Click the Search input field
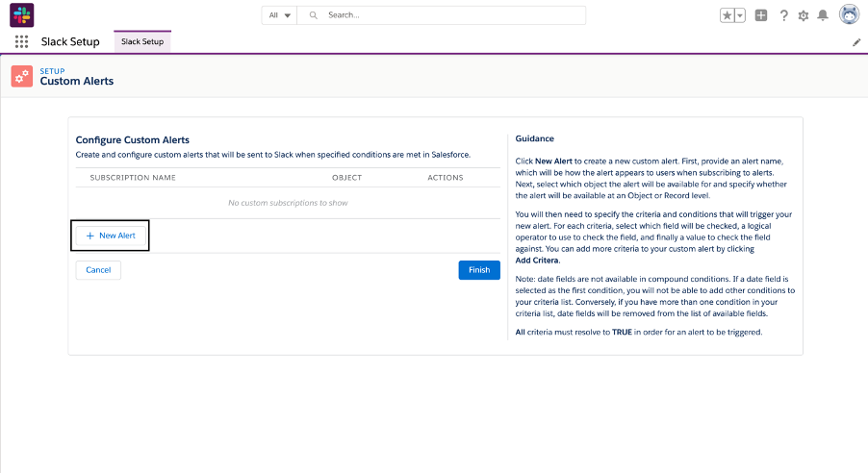The width and height of the screenshot is (868, 473). [441, 15]
